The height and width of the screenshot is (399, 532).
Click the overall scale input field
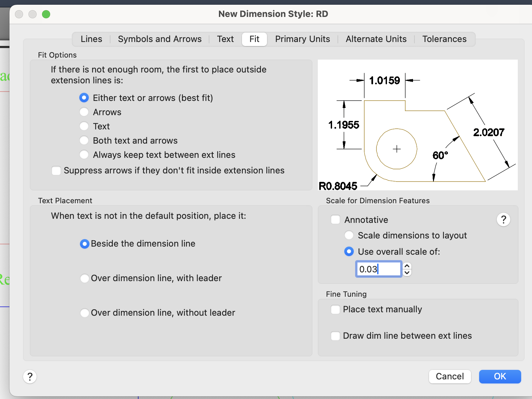pos(378,269)
